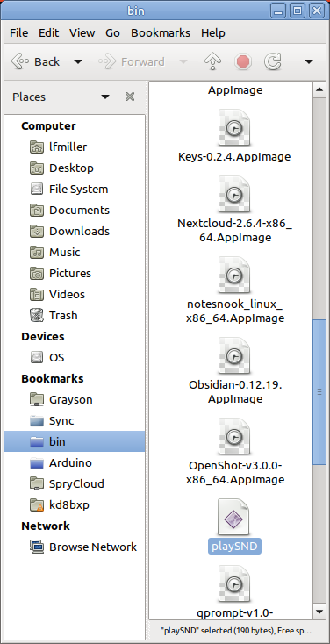Screen dimensions: 330x644
Task: Select the Obsidian-0.12.19.AppImage file icon
Action: [234, 355]
